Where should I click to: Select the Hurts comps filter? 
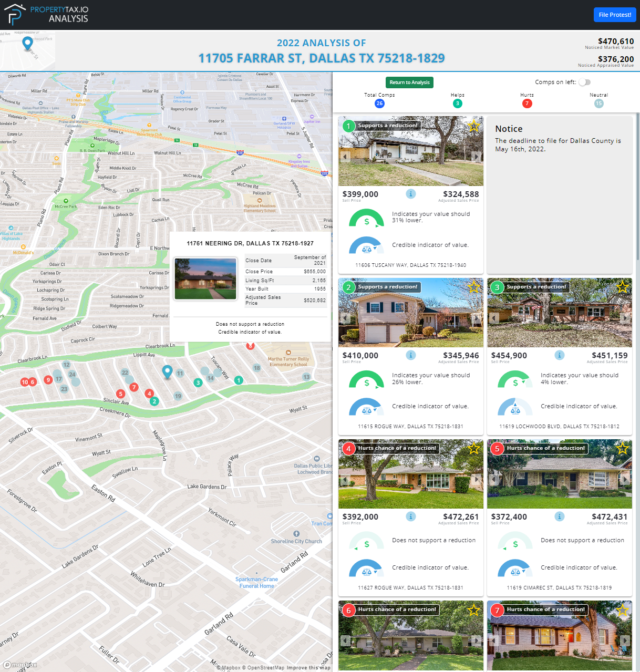point(527,104)
